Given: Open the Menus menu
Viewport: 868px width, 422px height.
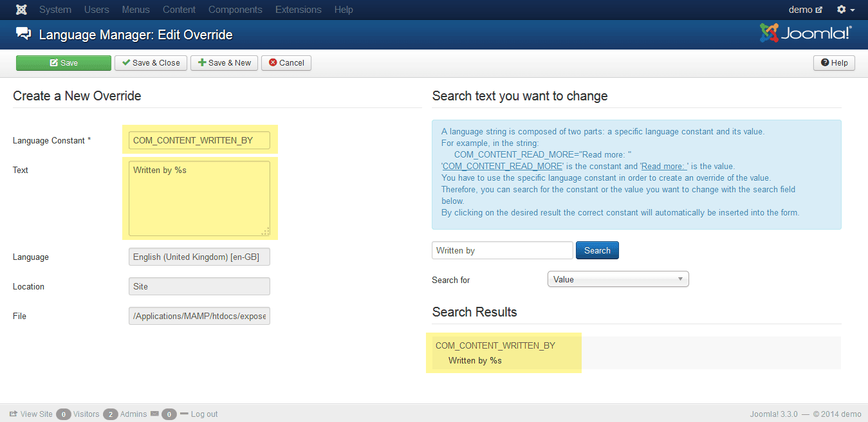Looking at the screenshot, I should tap(136, 10).
